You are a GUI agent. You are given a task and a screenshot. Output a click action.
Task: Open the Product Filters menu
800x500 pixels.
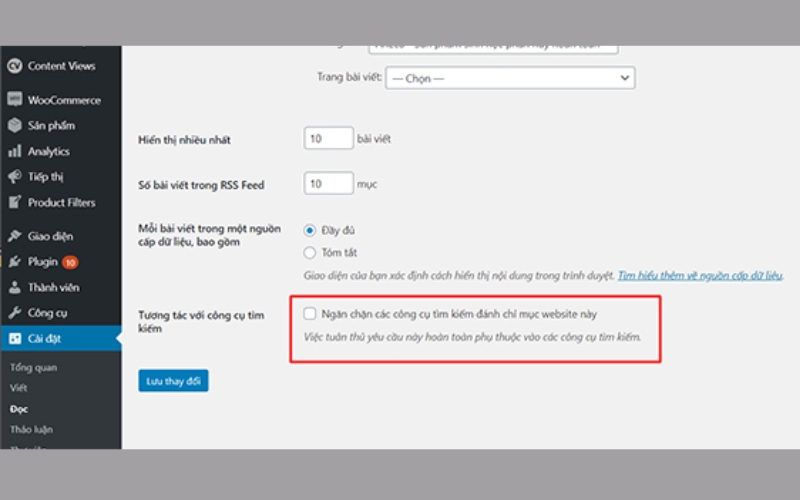coord(61,203)
